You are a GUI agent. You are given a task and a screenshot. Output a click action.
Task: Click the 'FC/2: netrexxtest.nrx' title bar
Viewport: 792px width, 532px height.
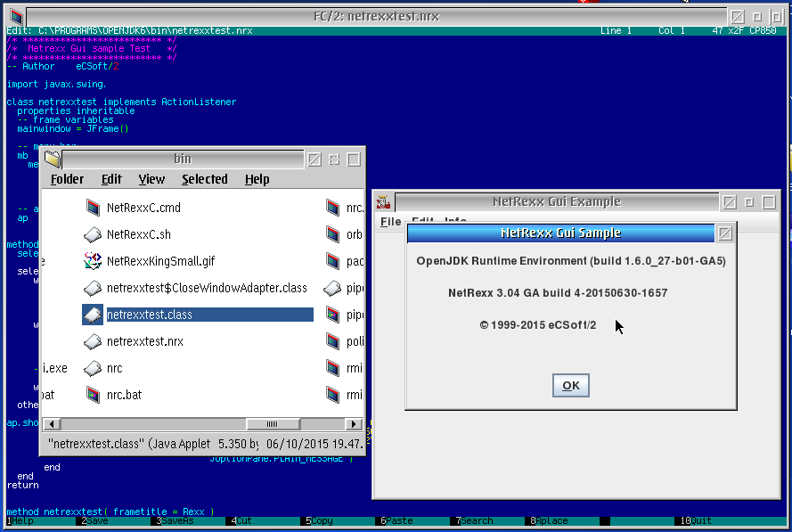click(377, 17)
